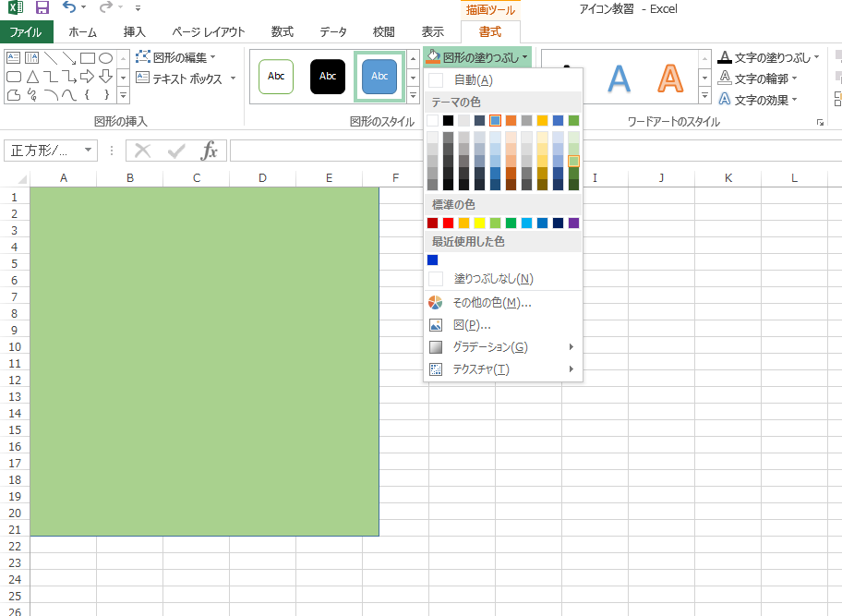The image size is (842, 616).
Task: Select the right arrow shape tool
Action: pyautogui.click(x=88, y=77)
